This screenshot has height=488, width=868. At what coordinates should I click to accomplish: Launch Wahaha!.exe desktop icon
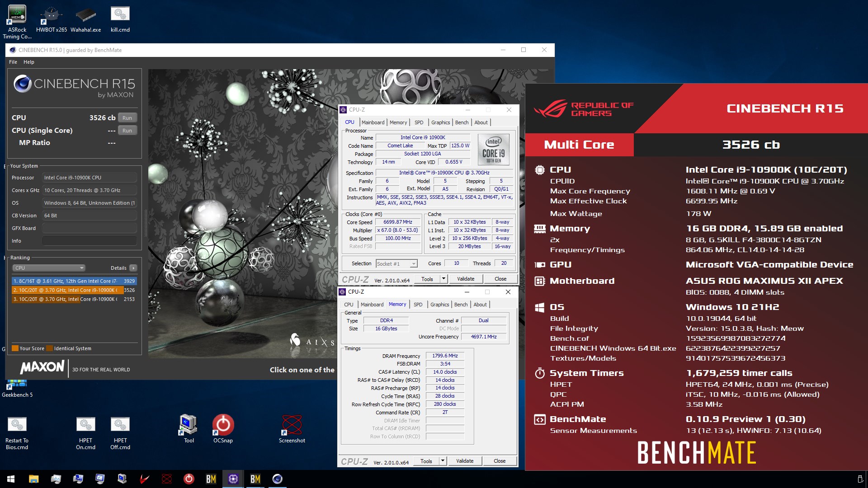[x=85, y=20]
